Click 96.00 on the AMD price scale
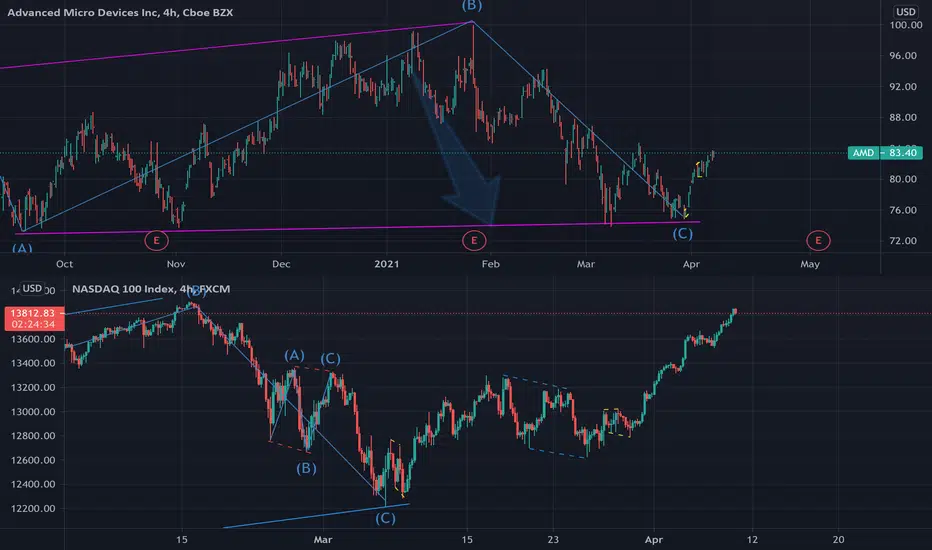 (903, 55)
